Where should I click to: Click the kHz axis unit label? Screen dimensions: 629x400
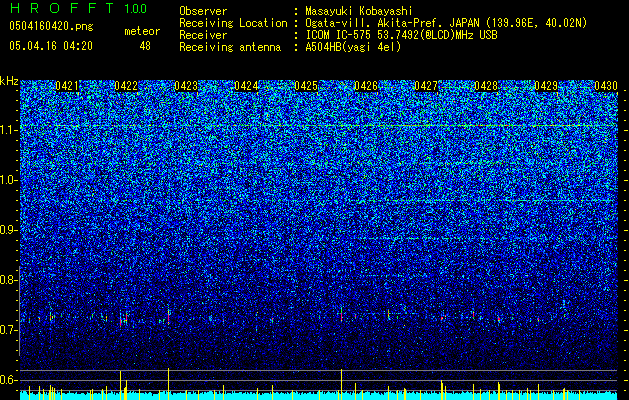pyautogui.click(x=9, y=81)
